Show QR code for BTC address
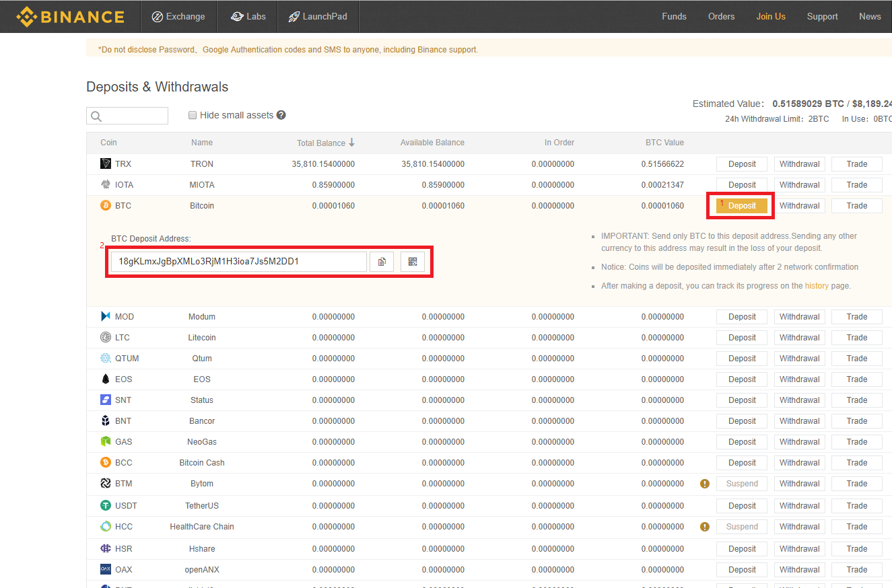Viewport: 892px width, 588px height. [413, 262]
